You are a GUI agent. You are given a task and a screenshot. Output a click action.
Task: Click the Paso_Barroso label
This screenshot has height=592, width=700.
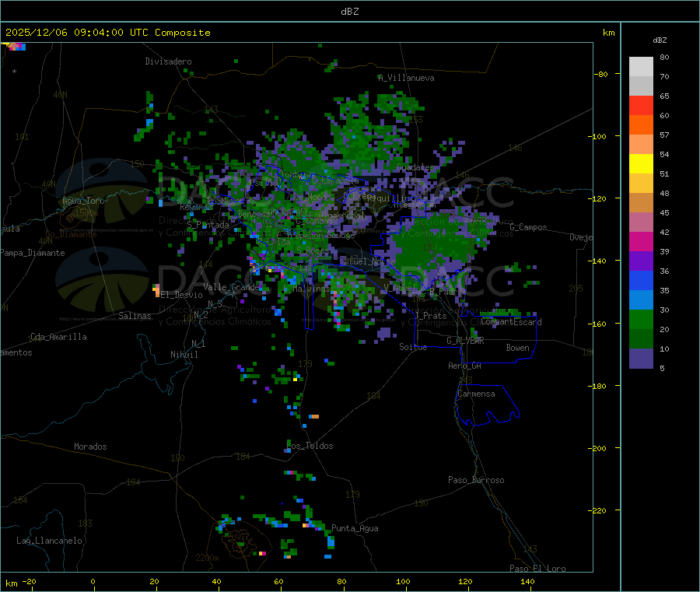476,480
